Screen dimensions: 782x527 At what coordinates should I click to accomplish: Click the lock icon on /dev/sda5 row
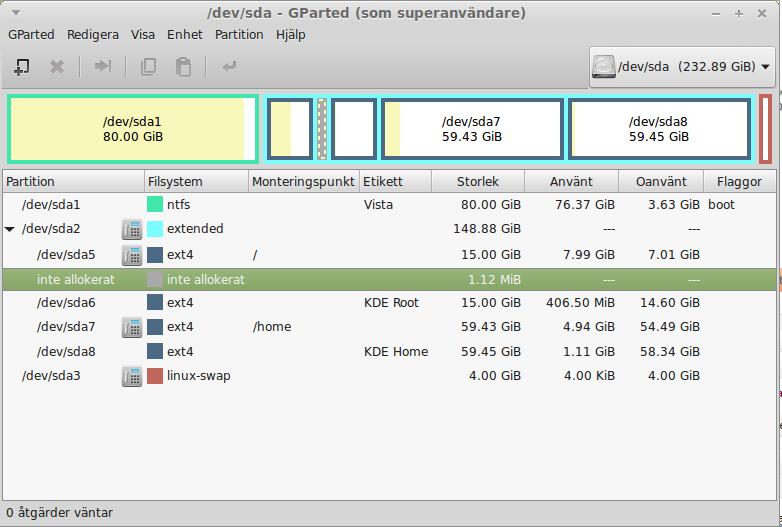coord(132,255)
